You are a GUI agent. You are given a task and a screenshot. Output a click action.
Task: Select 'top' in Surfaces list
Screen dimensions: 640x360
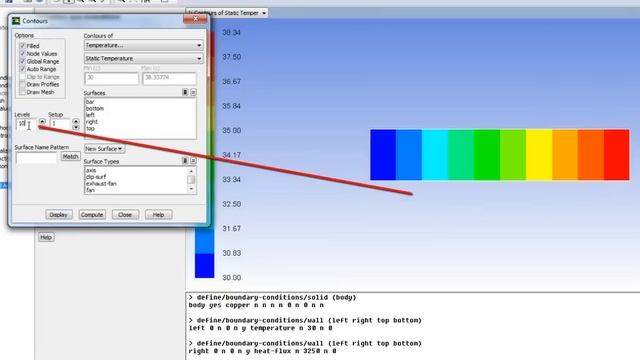90,128
